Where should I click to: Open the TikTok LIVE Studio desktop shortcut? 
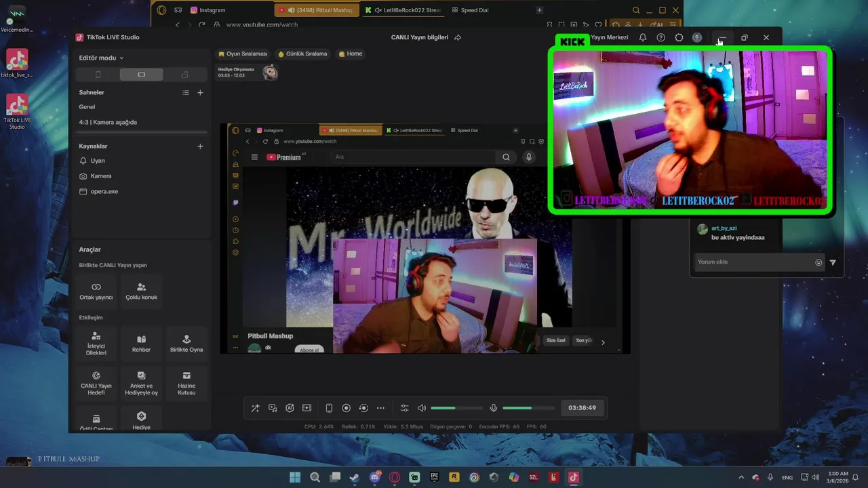point(17,112)
